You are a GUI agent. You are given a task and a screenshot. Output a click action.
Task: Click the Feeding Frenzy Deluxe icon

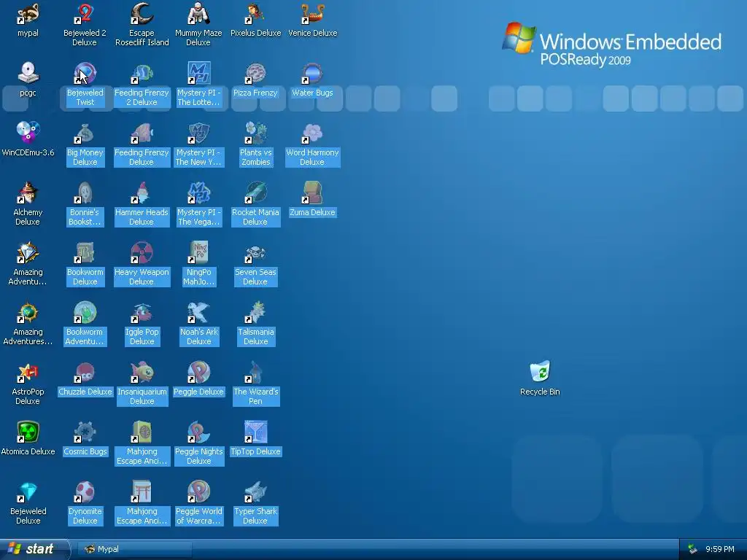tap(142, 133)
